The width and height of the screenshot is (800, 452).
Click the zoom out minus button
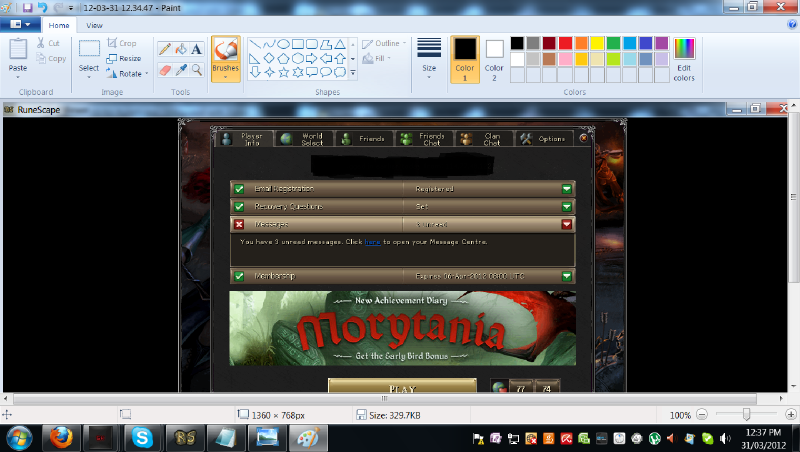[x=702, y=415]
